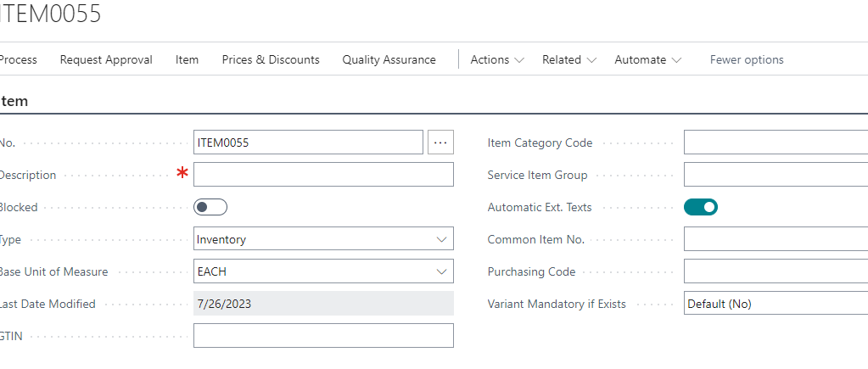Open the Process menu tab

pyautogui.click(x=18, y=59)
